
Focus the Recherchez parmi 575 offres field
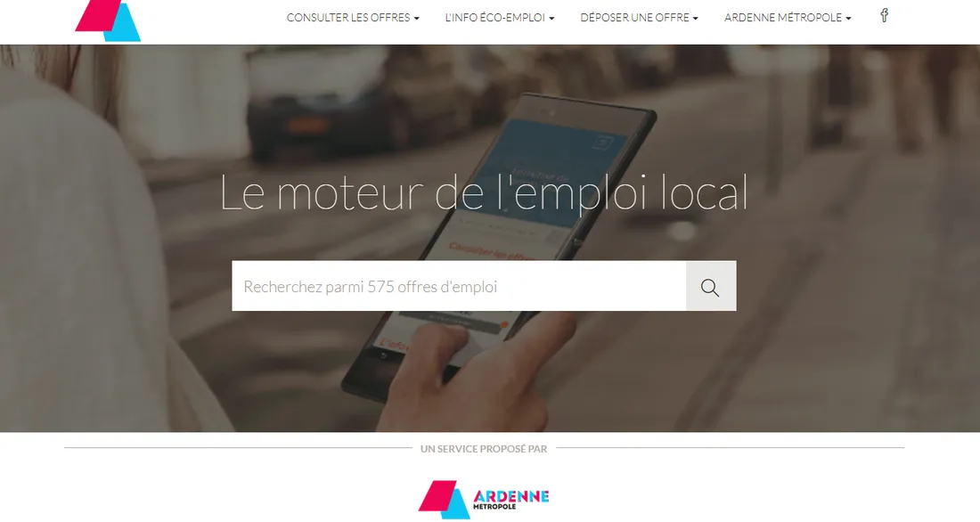click(459, 286)
